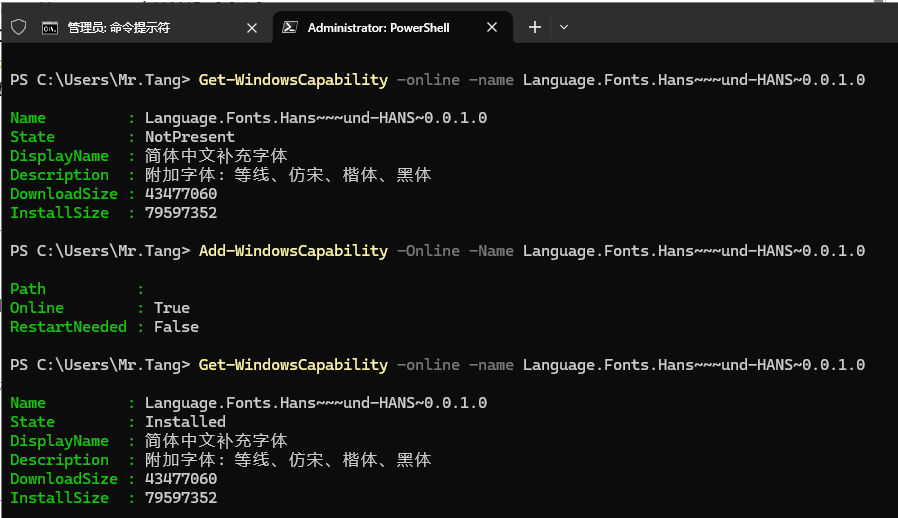898x518 pixels.
Task: Select the Administrator: PowerShell tab
Action: (378, 27)
